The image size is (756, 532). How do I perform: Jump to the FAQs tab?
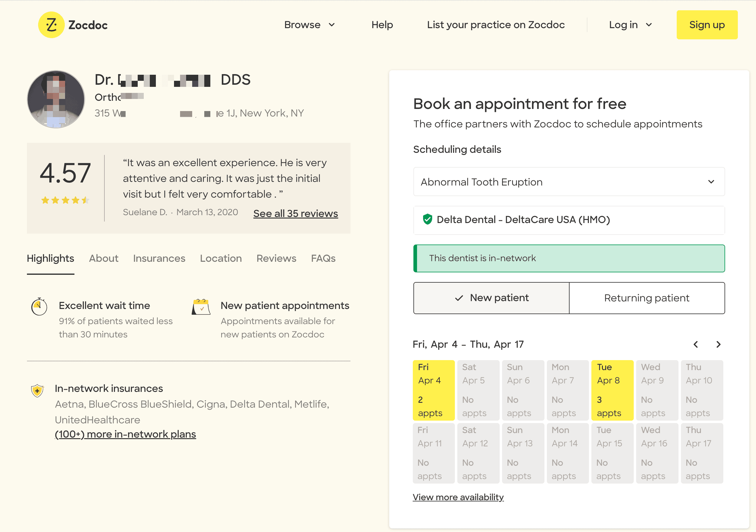(x=323, y=258)
